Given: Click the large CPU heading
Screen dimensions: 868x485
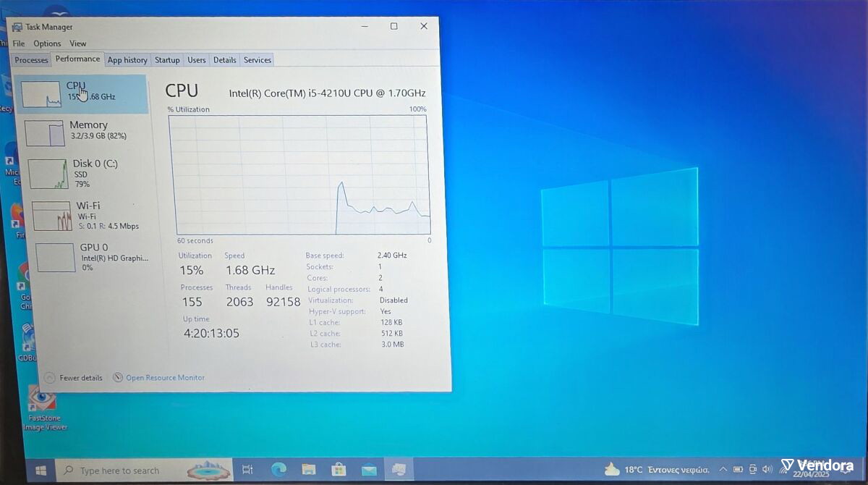Looking at the screenshot, I should (182, 90).
